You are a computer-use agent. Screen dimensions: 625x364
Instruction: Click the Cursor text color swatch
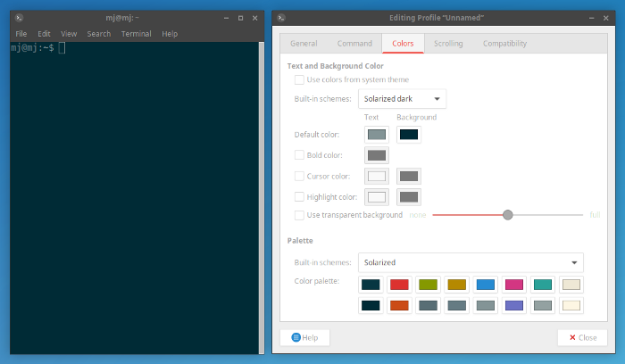click(x=377, y=176)
